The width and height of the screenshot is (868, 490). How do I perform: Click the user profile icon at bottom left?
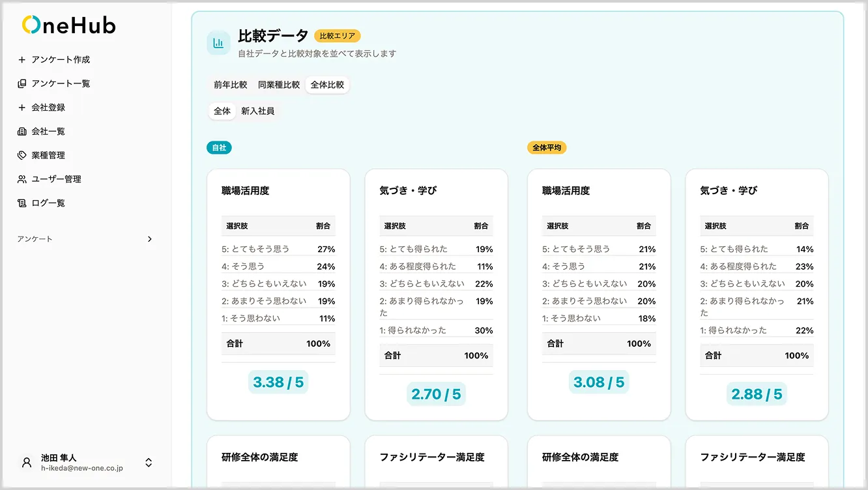(26, 462)
